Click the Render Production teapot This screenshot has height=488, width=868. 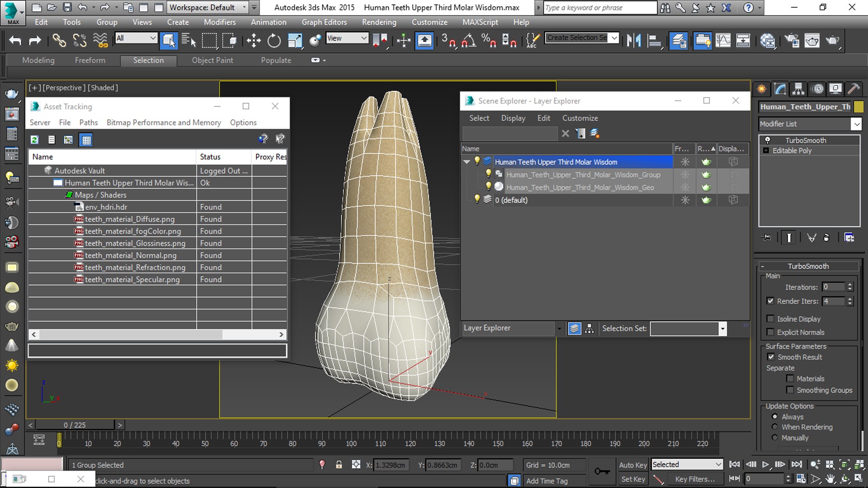tap(832, 41)
